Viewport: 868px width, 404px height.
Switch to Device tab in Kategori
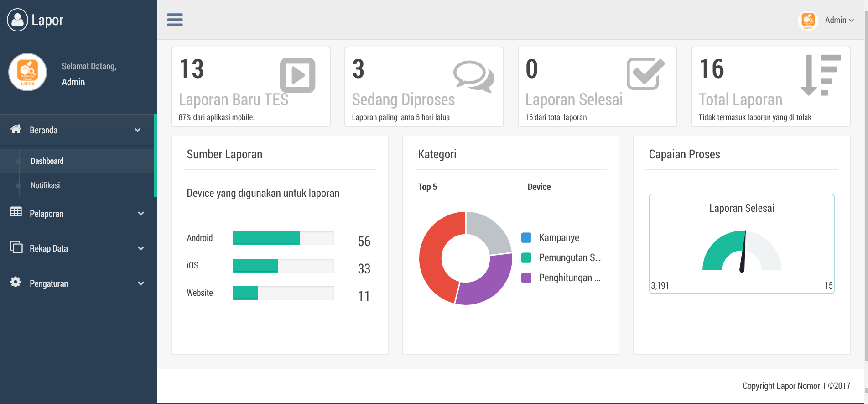(539, 187)
